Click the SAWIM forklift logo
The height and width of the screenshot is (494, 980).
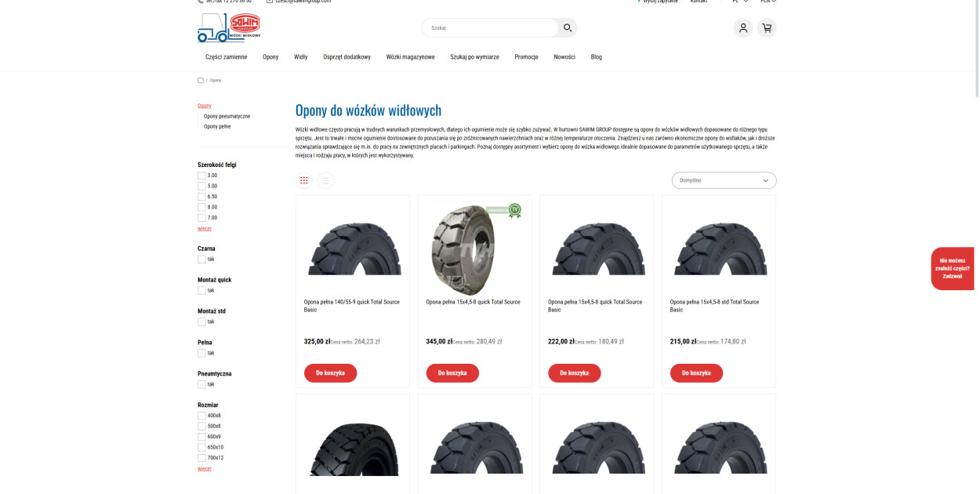[229, 27]
